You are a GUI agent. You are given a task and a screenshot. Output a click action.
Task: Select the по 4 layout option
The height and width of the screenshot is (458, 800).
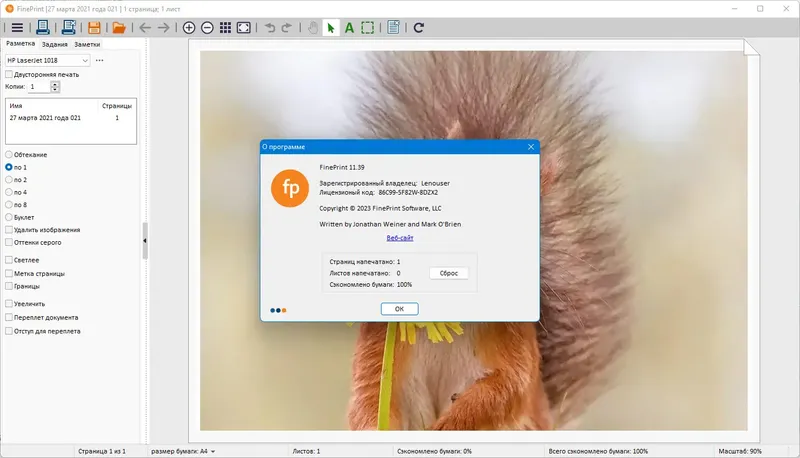9,192
